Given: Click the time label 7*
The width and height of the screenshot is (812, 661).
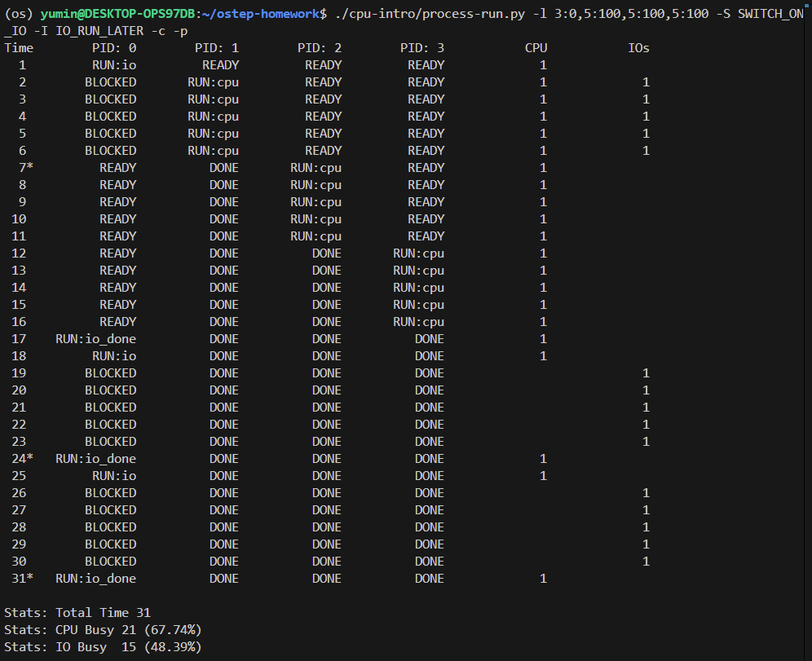Looking at the screenshot, I should [x=26, y=168].
